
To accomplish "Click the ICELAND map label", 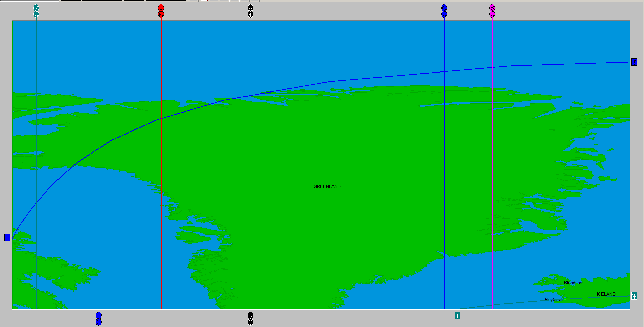I will [x=606, y=294].
